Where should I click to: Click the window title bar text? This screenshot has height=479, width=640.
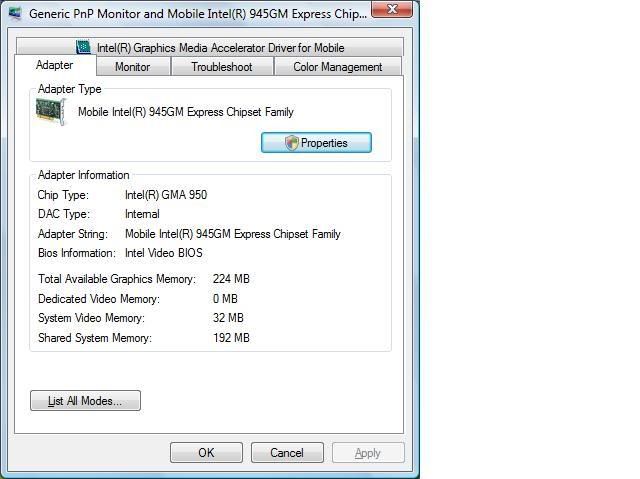pyautogui.click(x=198, y=14)
